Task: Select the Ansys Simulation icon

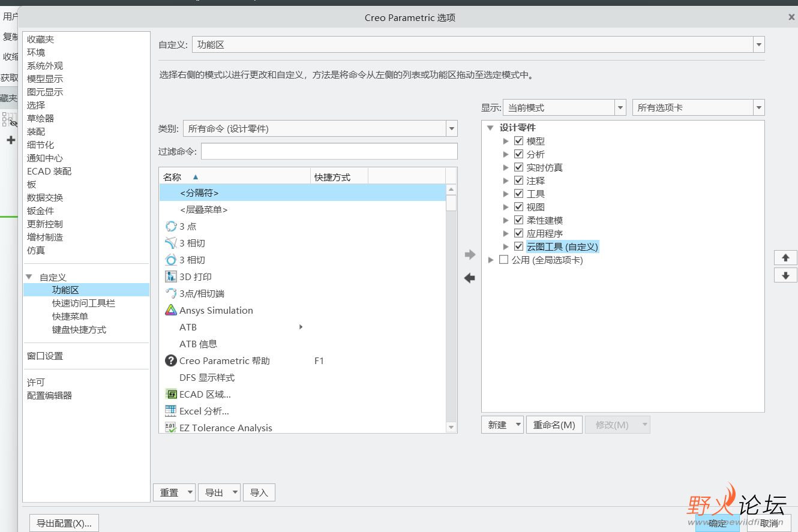Action: pos(170,310)
